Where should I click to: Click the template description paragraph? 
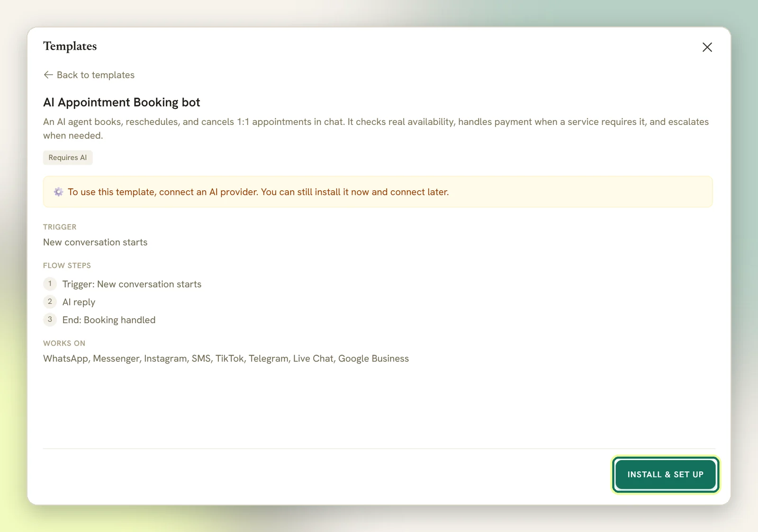point(376,129)
